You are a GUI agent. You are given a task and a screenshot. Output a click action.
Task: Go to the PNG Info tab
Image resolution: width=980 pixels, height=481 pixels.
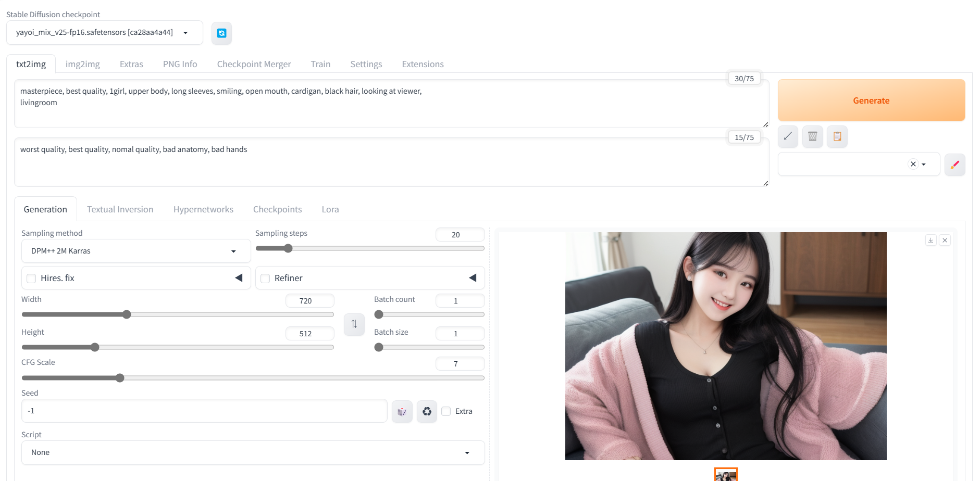click(180, 64)
